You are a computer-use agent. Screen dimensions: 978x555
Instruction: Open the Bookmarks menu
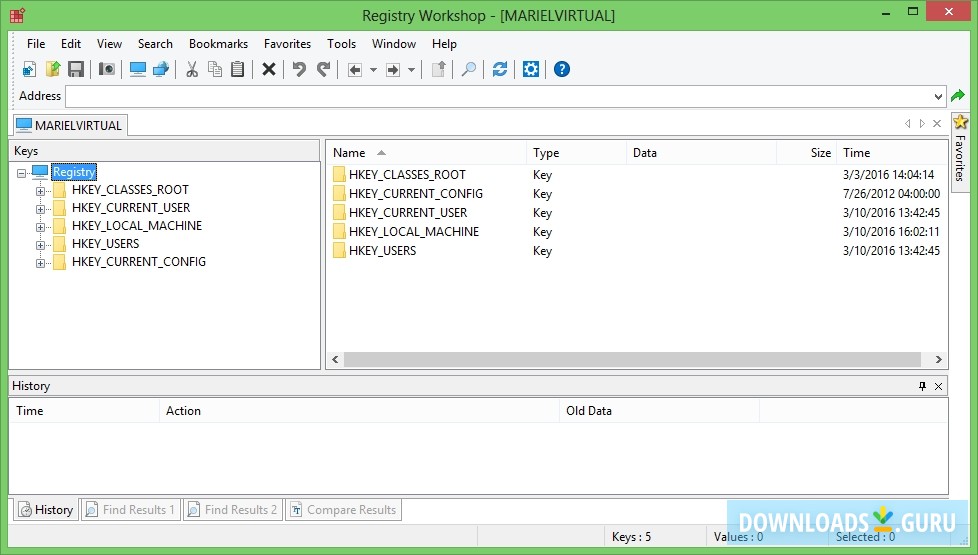click(218, 44)
